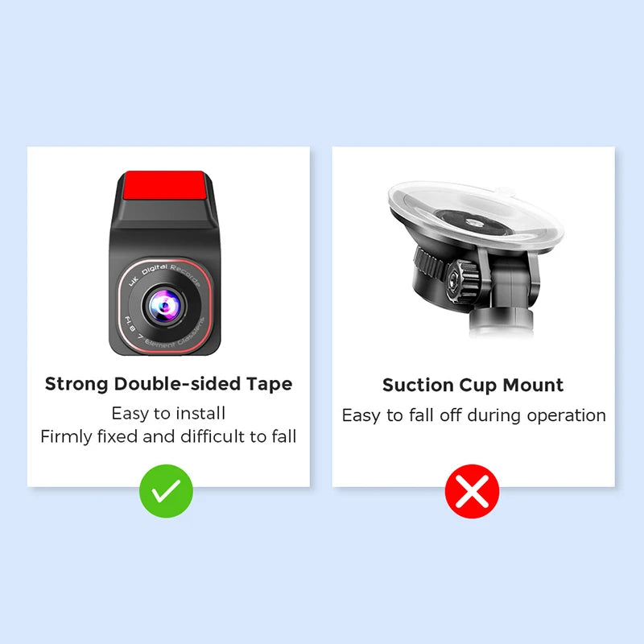
Task: Click the dash camera product image
Action: point(165,262)
